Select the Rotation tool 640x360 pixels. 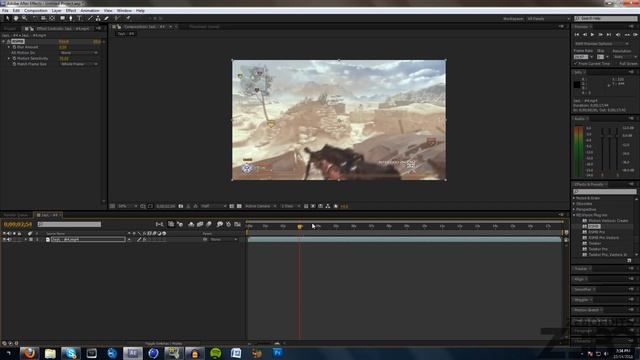coord(34,18)
